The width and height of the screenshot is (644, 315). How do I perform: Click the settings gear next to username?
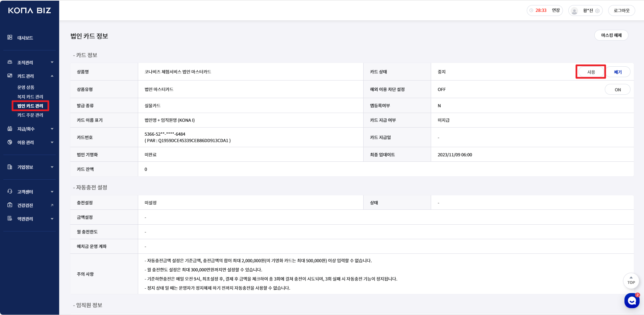point(597,11)
